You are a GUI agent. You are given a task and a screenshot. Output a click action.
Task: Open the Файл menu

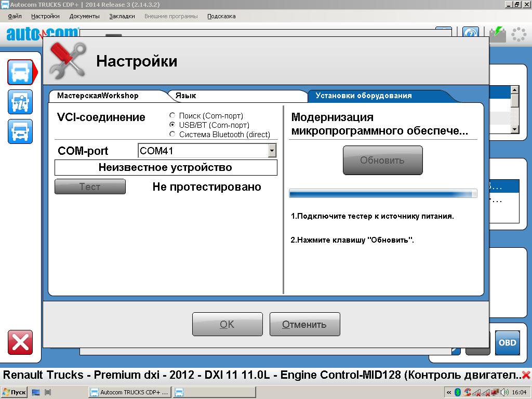tap(15, 16)
